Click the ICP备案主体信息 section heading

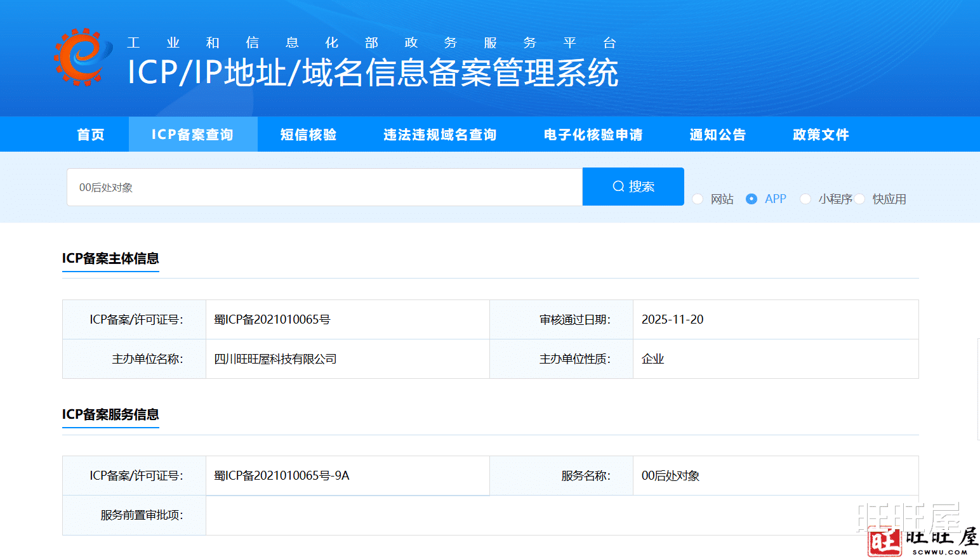[110, 258]
